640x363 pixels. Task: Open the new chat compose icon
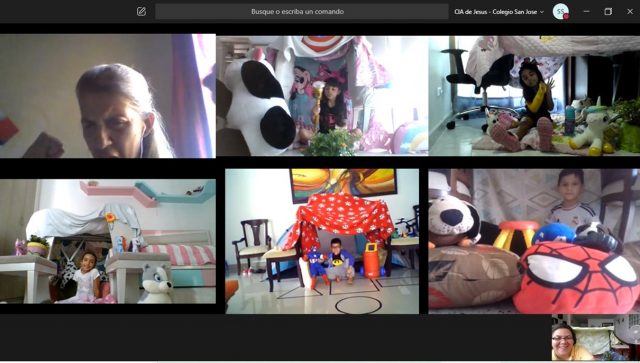pos(141,11)
